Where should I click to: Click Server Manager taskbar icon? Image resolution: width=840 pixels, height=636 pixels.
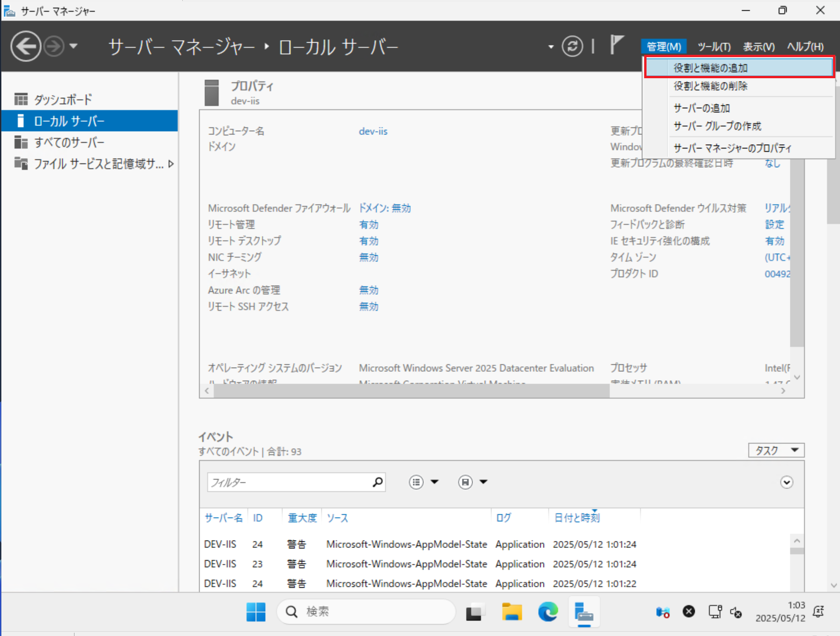coord(584,612)
